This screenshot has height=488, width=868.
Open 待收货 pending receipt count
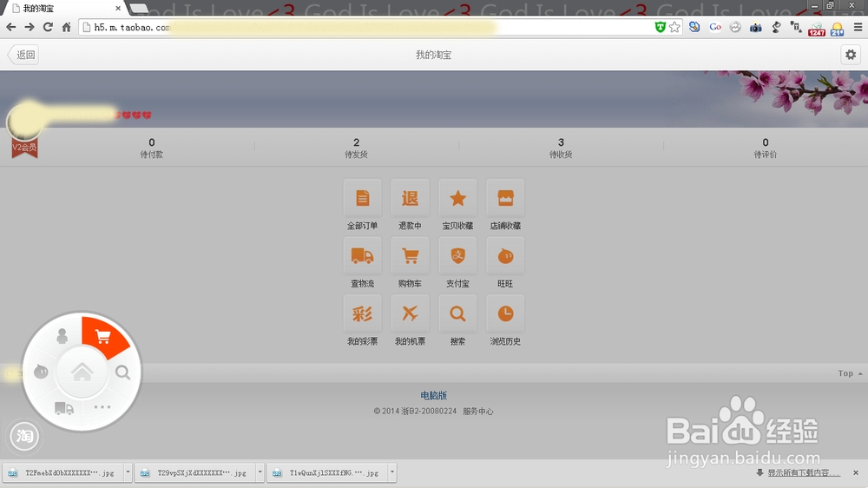(x=561, y=148)
